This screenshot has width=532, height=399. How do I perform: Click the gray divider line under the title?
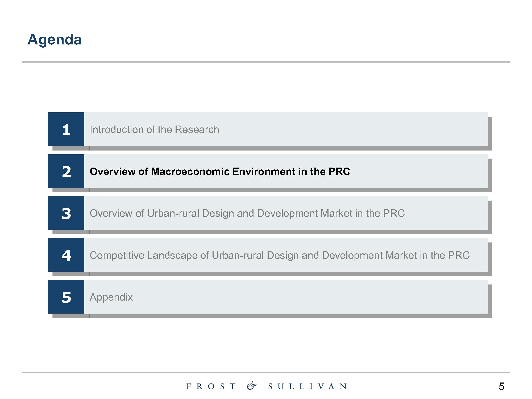tap(266, 62)
